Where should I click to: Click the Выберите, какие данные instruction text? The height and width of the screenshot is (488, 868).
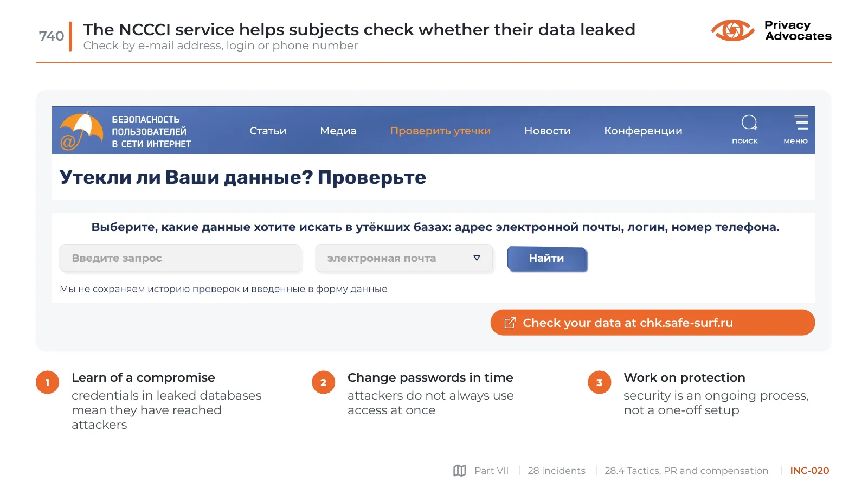click(435, 227)
